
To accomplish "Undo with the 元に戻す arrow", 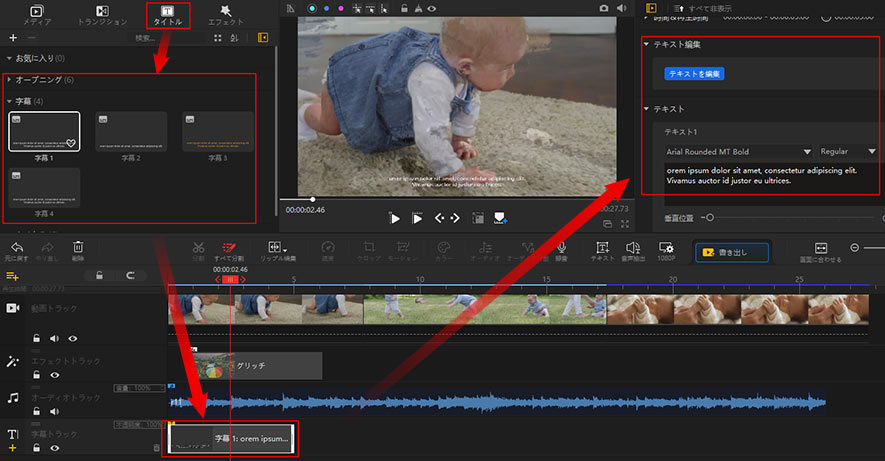I will (17, 251).
